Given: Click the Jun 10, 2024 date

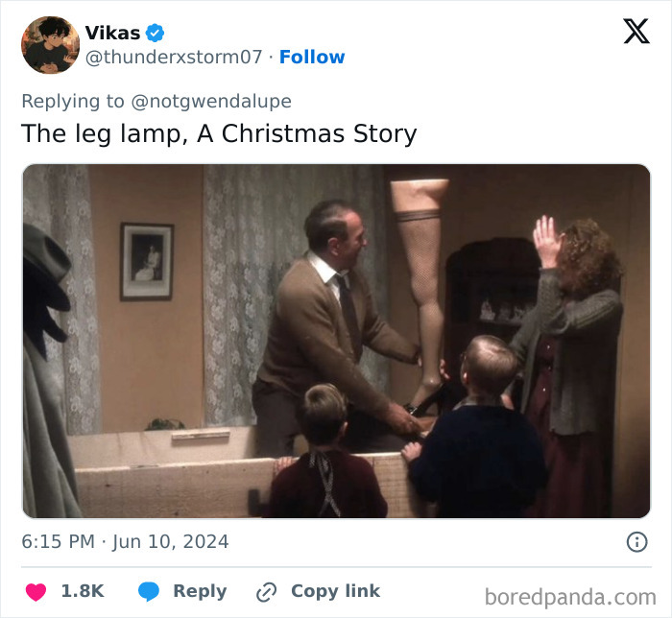Looking at the screenshot, I should pyautogui.click(x=171, y=542).
